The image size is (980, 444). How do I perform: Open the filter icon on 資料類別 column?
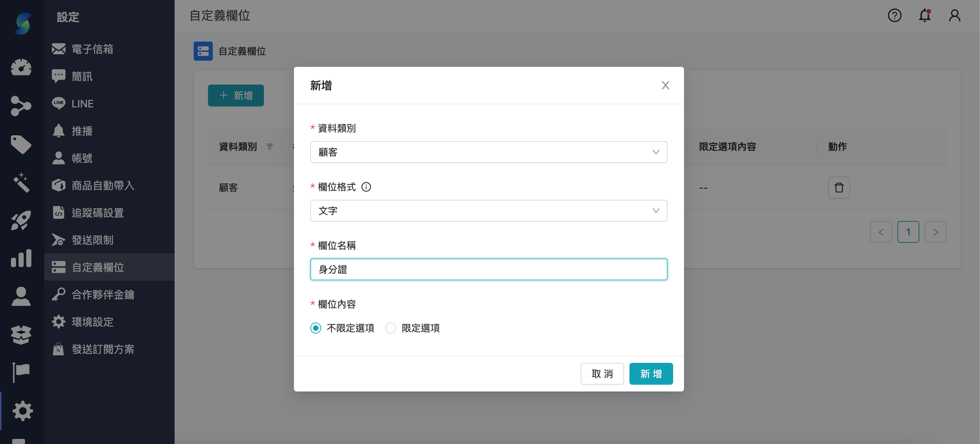269,146
